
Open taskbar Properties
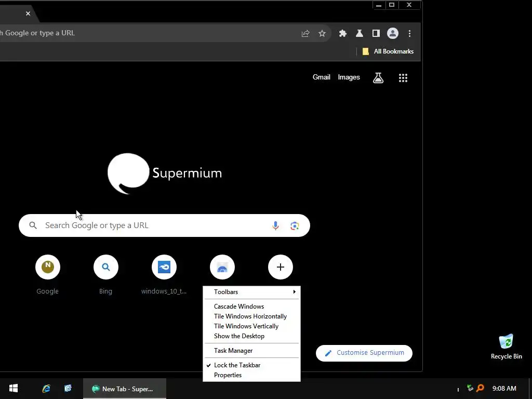click(x=252, y=375)
